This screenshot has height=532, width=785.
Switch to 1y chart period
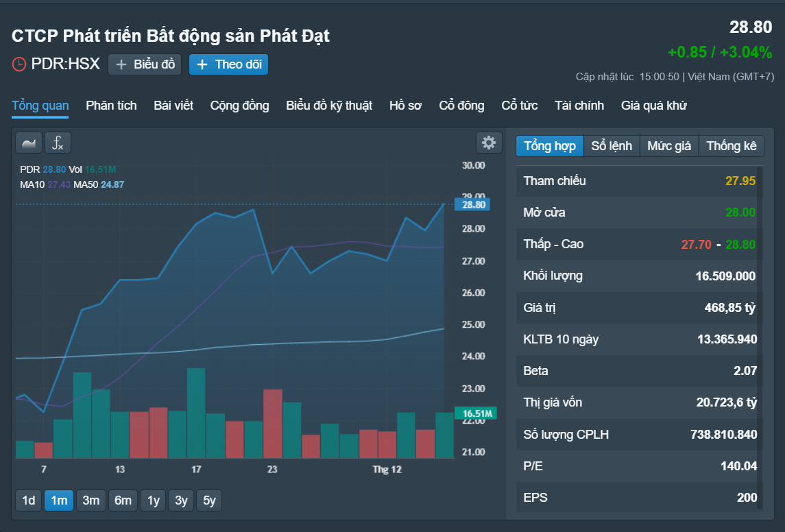pyautogui.click(x=153, y=500)
